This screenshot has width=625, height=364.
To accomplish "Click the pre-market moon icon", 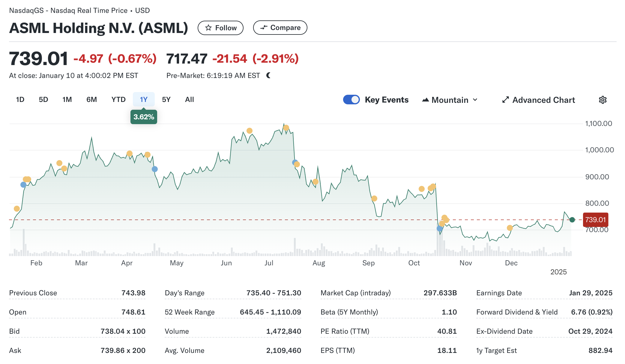I will tap(268, 76).
